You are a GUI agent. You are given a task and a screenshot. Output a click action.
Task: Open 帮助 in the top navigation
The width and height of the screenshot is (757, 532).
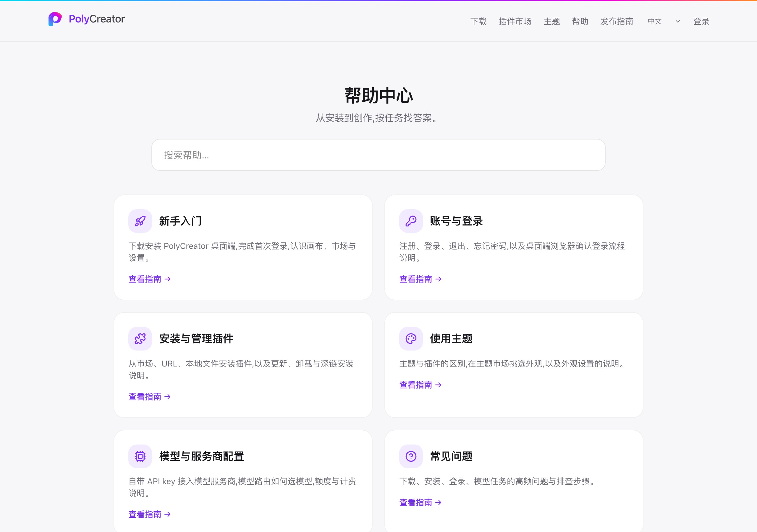click(580, 21)
